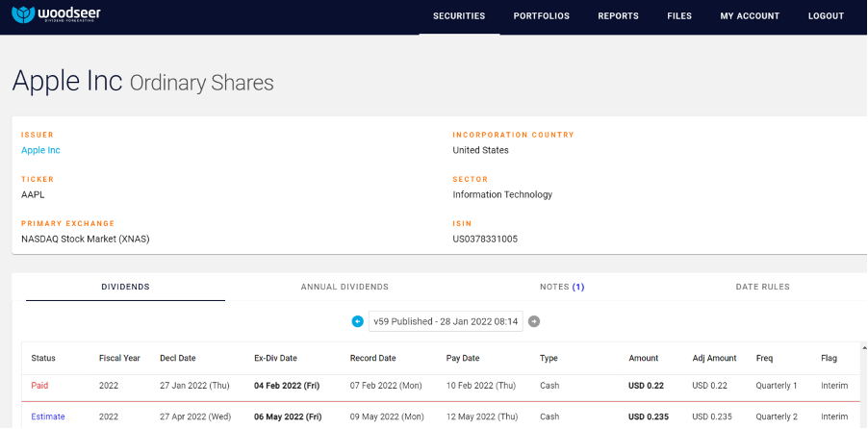This screenshot has width=868, height=429.
Task: Select the 10 Feb 2022 (Thu) pay date
Action: 481,386
